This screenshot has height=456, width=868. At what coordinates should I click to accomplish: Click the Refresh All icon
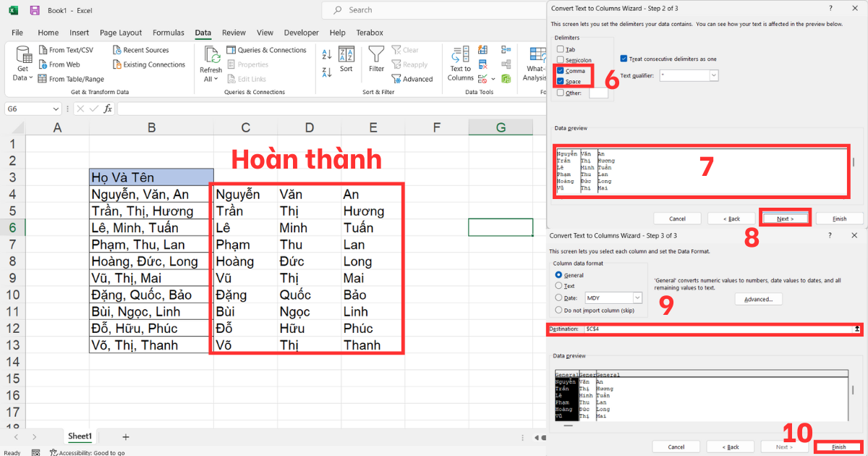211,56
